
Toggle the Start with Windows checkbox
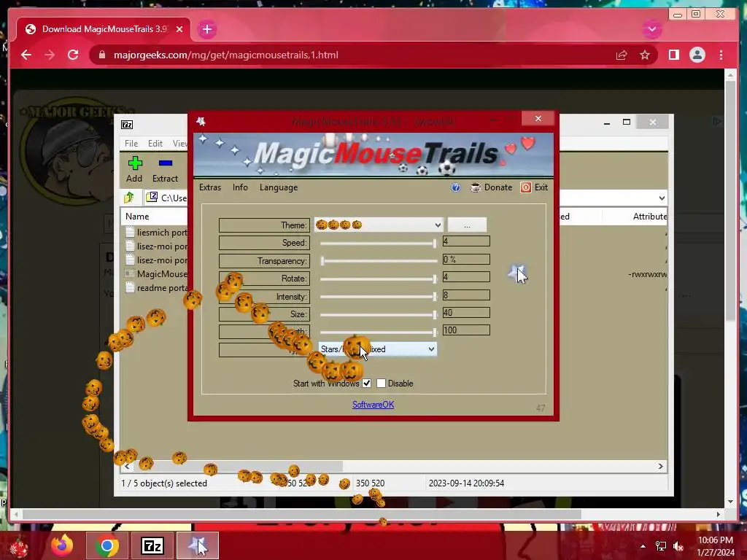[366, 384]
